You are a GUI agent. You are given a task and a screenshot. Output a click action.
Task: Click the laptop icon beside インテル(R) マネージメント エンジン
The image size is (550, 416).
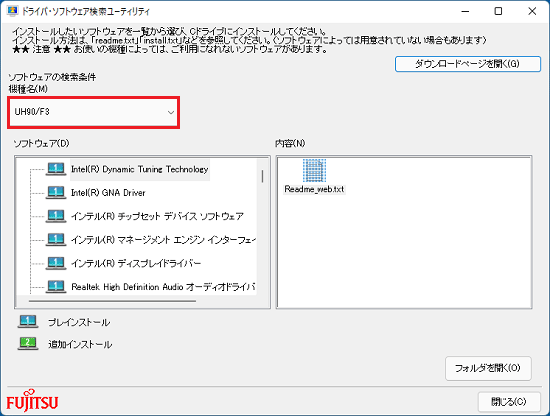56,240
